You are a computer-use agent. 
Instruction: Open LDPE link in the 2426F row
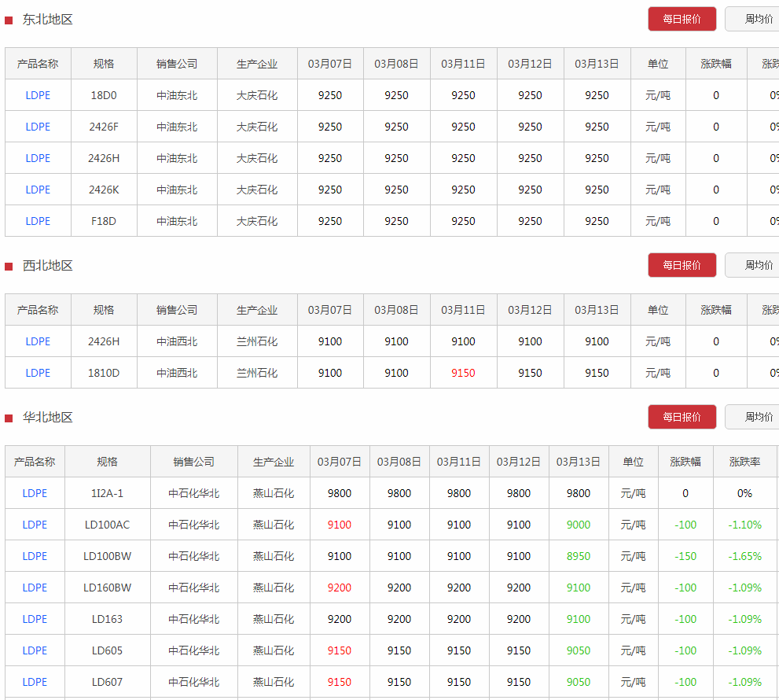coord(38,127)
